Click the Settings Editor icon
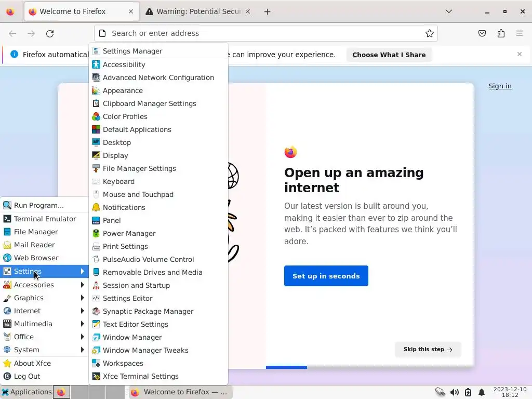The width and height of the screenshot is (532, 399). point(96,298)
